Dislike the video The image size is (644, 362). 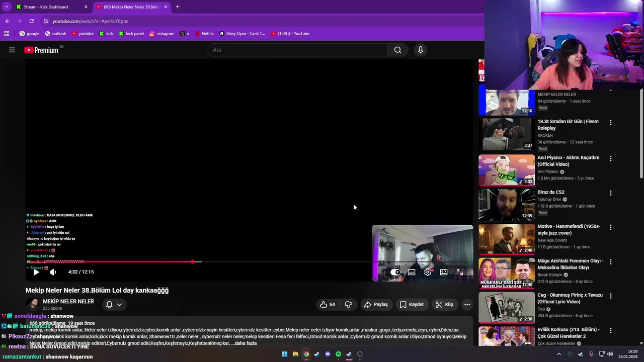tap(348, 304)
